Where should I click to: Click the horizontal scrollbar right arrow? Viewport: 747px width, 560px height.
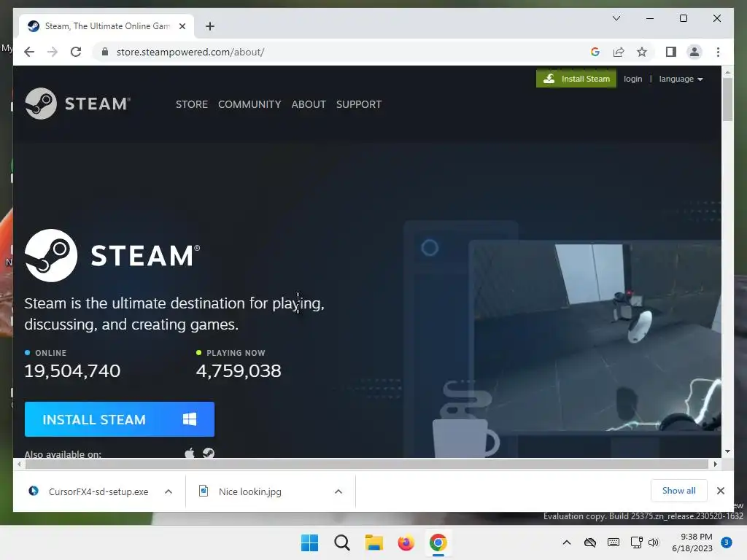coord(715,464)
